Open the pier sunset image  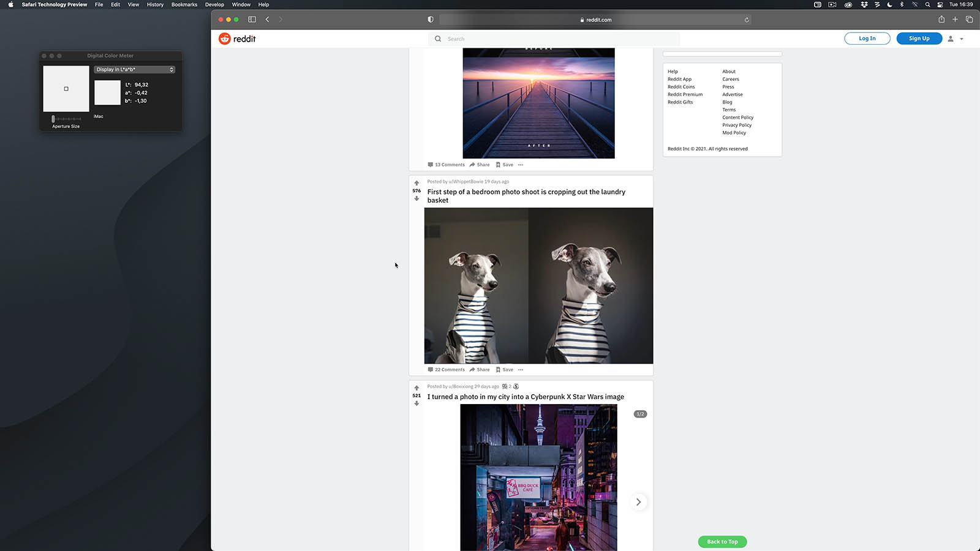538,103
